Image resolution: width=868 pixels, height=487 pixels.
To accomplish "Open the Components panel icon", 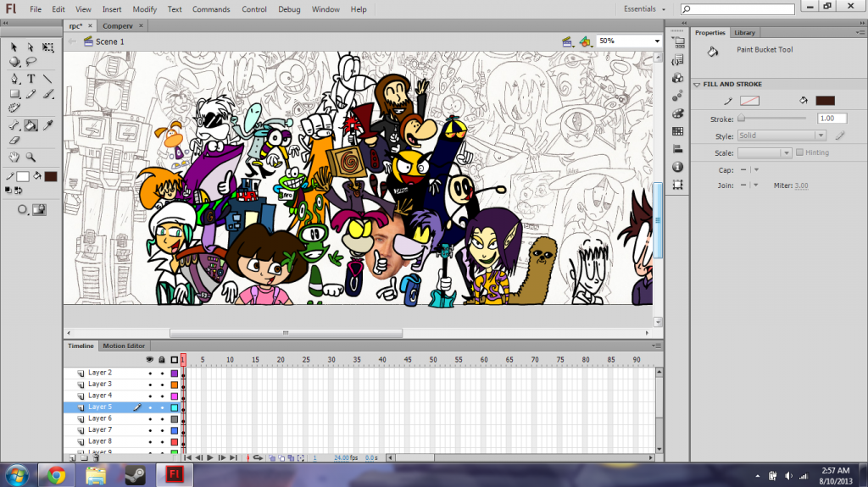I will coord(678,78).
